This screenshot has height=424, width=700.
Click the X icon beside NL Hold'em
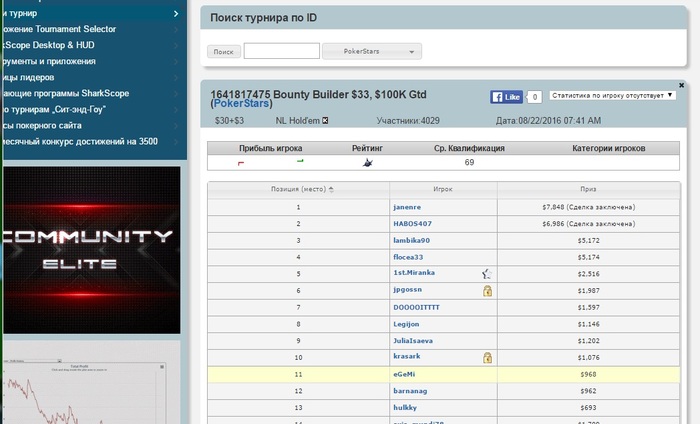click(x=325, y=121)
